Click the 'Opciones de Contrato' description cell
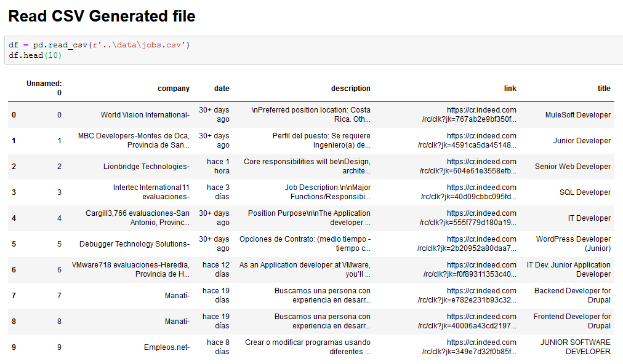The height and width of the screenshot is (364, 623). pos(305,243)
